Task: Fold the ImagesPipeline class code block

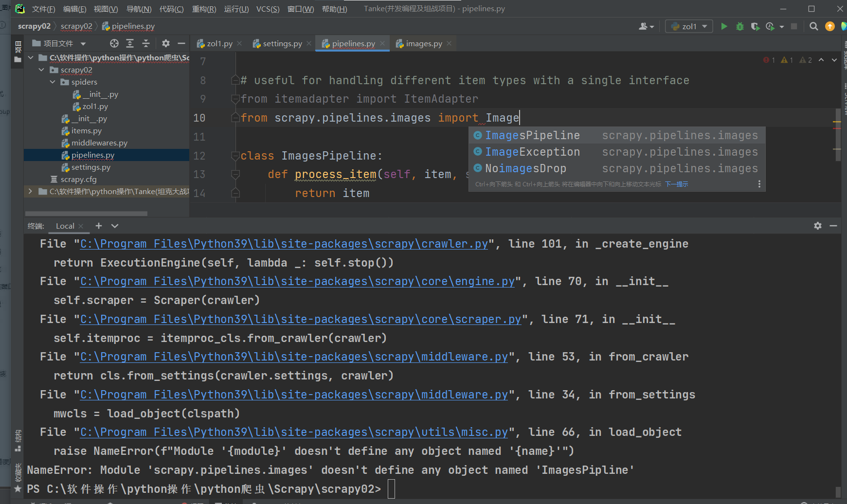Action: pyautogui.click(x=235, y=156)
